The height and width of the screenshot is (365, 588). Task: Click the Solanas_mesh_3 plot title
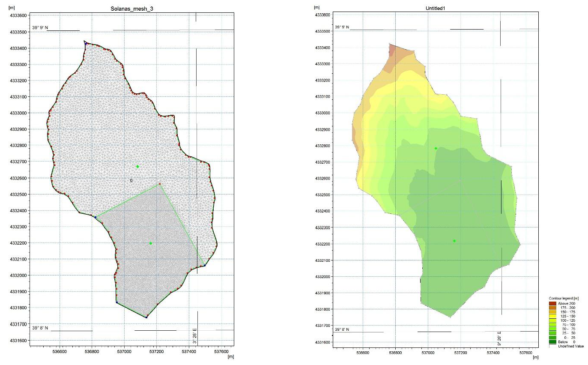tap(131, 9)
